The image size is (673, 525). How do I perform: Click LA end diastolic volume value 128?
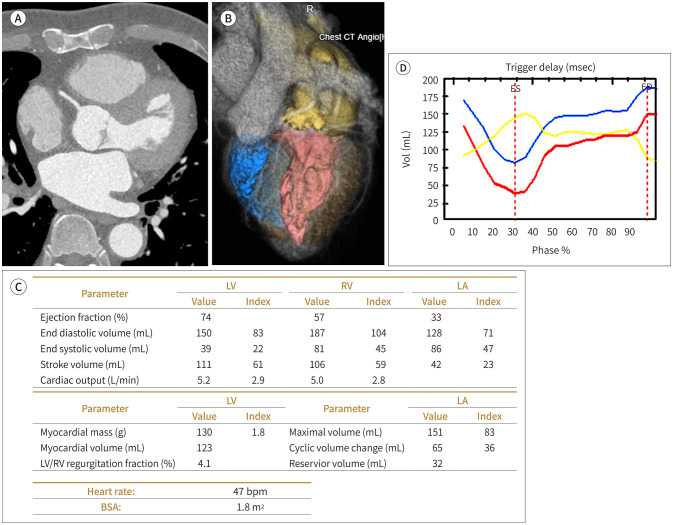434,333
